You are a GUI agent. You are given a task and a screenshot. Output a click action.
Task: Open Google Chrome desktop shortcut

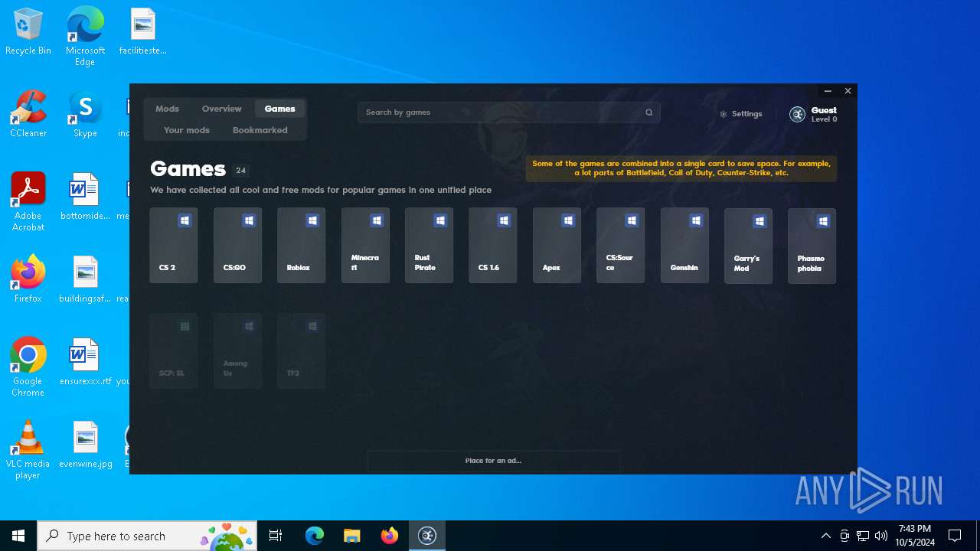tap(28, 367)
